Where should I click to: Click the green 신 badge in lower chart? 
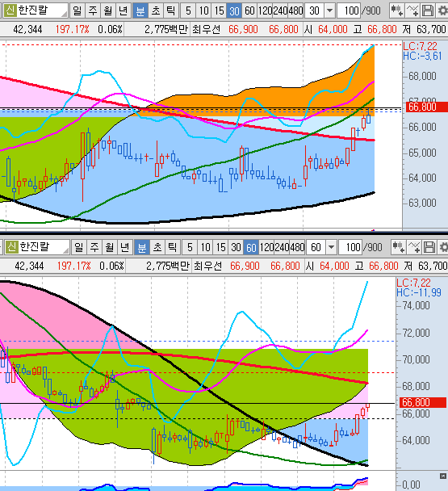point(11,247)
